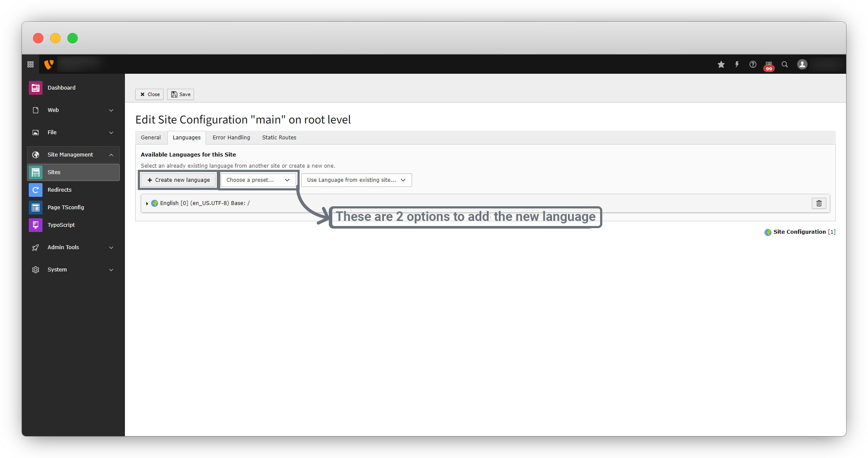Open the system information icon with 99 badge
Screen dimensions: 868x458
pyautogui.click(x=768, y=65)
